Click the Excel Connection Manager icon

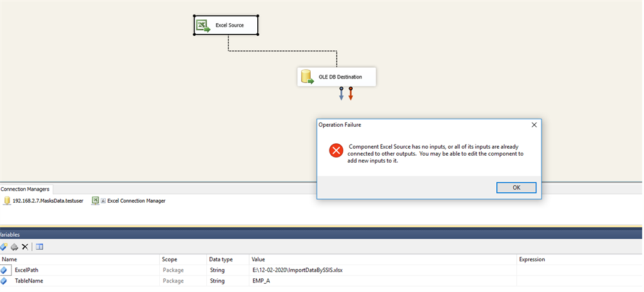tap(96, 200)
